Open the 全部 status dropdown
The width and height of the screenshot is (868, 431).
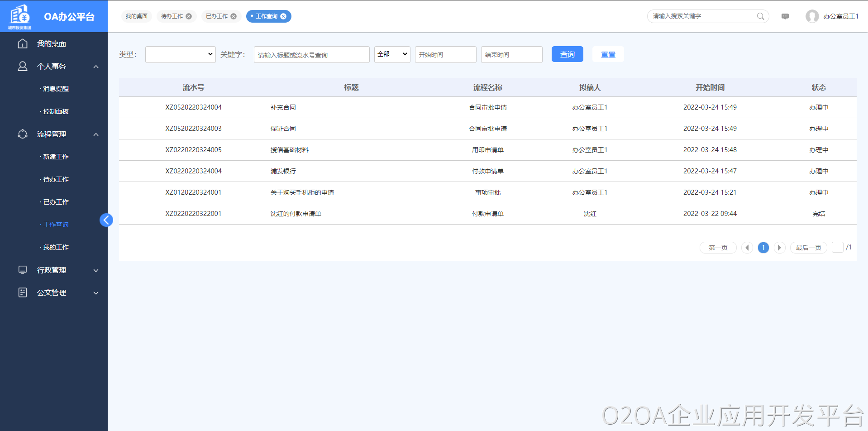392,54
